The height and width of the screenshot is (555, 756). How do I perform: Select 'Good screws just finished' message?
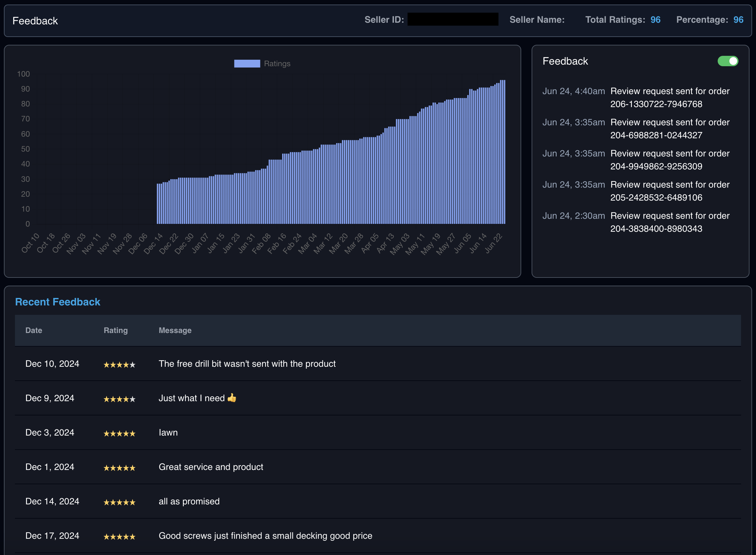(x=265, y=536)
